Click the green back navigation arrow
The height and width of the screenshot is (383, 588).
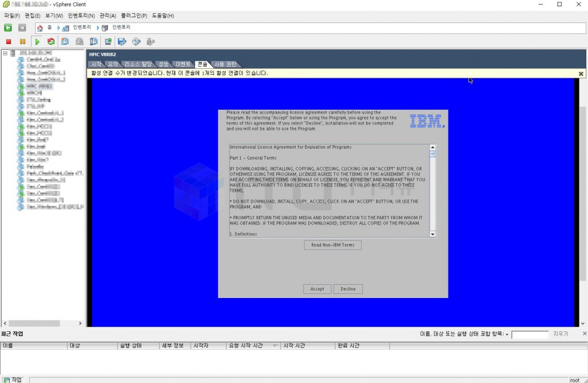(x=8, y=28)
